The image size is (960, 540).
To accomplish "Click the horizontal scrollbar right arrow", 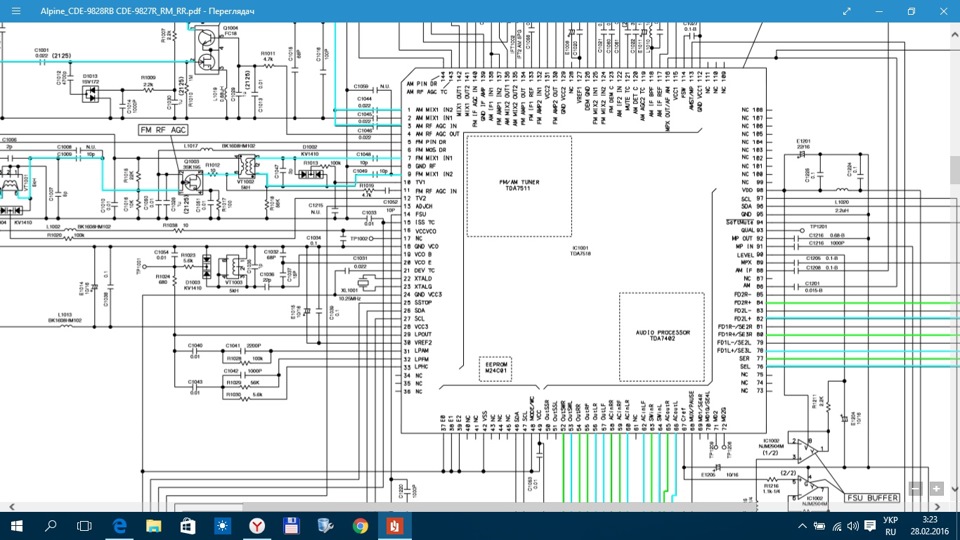I will click(x=938, y=507).
